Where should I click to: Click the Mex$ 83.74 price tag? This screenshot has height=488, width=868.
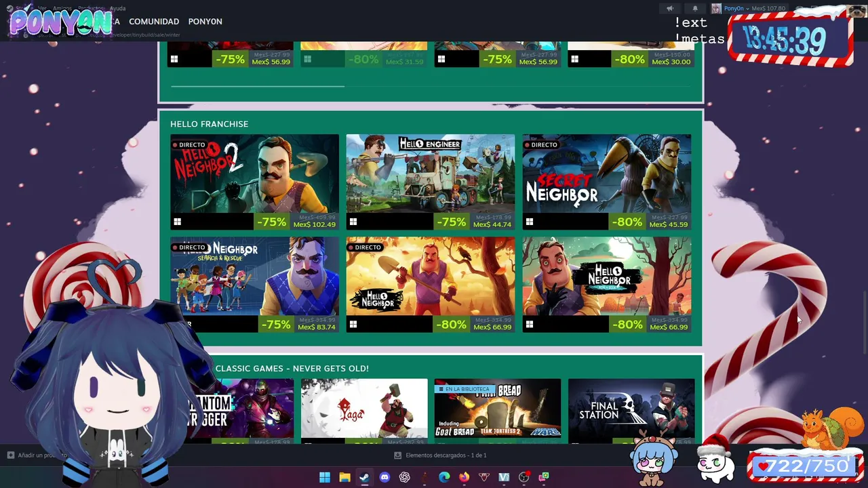click(x=316, y=327)
